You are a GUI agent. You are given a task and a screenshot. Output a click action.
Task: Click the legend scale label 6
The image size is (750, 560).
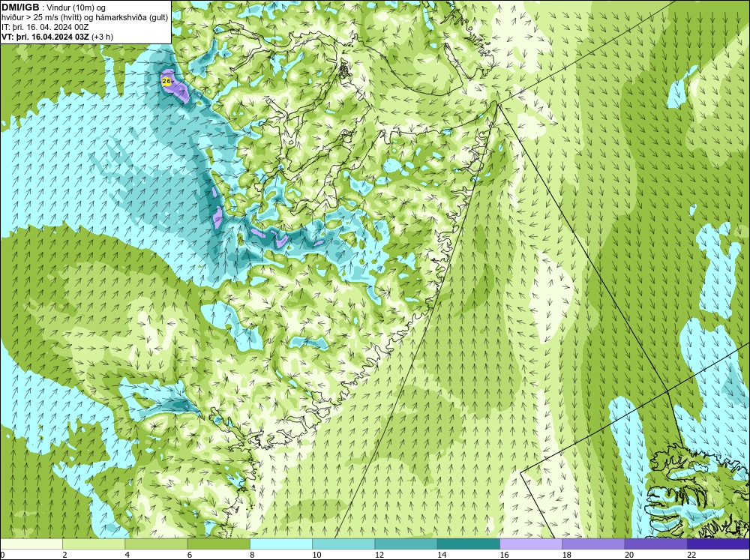coord(190,555)
